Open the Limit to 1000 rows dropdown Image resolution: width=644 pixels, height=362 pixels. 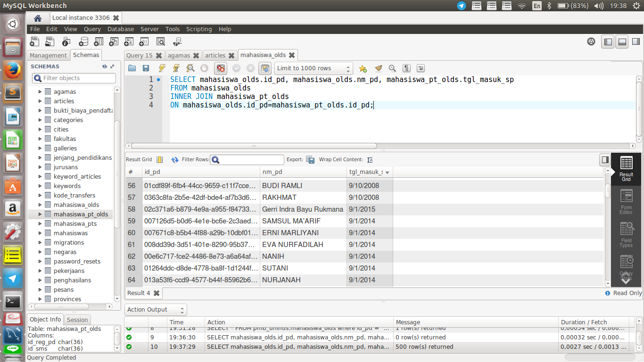pyautogui.click(x=314, y=68)
